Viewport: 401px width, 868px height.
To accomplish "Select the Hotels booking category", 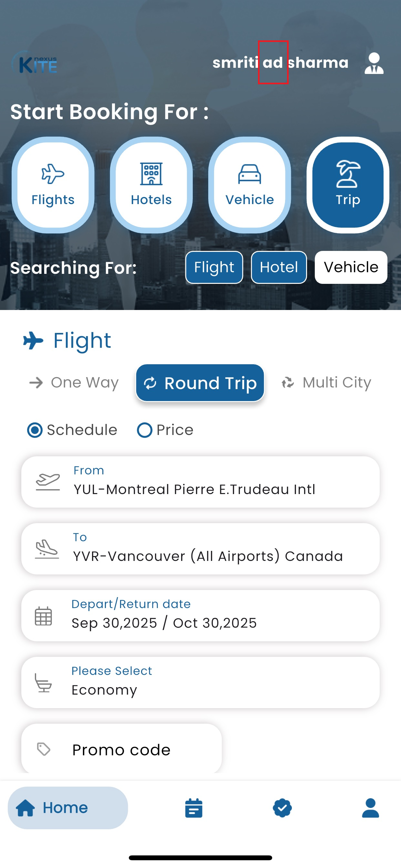I will click(151, 185).
